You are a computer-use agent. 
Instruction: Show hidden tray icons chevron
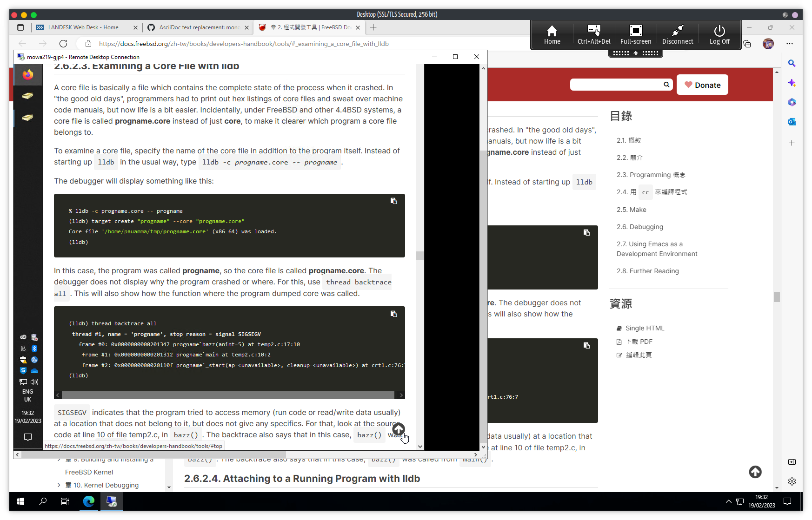tap(728, 501)
